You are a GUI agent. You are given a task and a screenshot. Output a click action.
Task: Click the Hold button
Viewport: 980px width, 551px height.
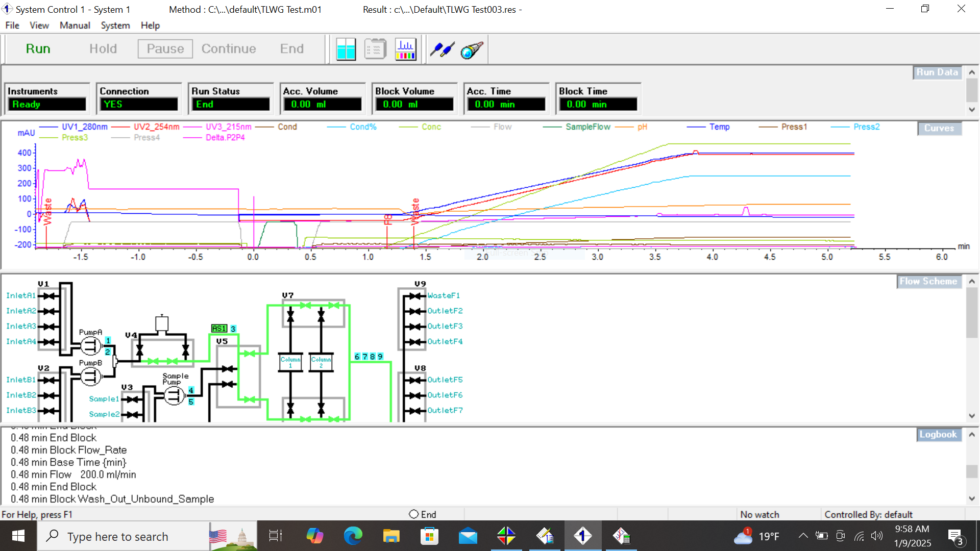click(103, 49)
